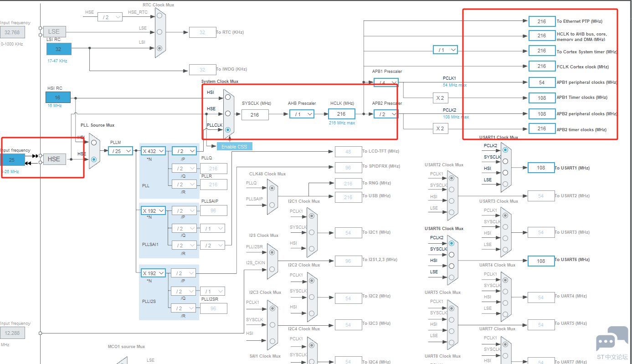This screenshot has width=632, height=364.
Task: Select LSE in the USART1 Clock Mux
Action: click(x=505, y=184)
